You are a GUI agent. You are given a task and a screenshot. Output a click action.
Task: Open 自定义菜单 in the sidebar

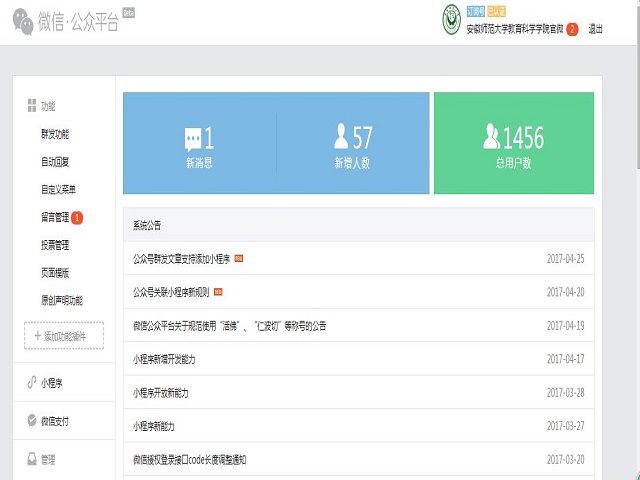click(x=58, y=189)
